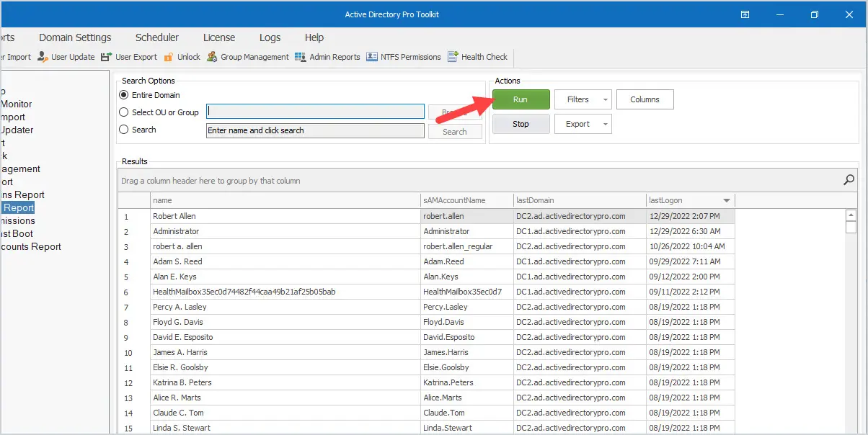Open the Unlock tool in toolbar
Screen dimensions: 868x435
pyautogui.click(x=182, y=57)
